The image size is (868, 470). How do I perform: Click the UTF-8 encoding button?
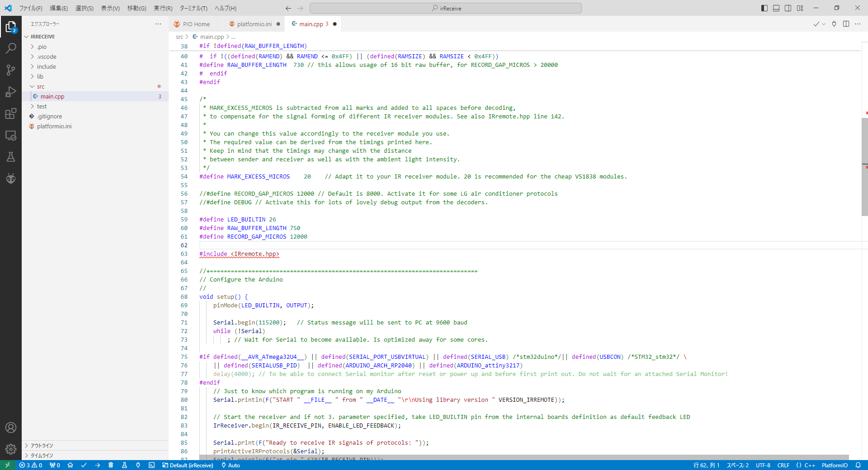pos(763,465)
